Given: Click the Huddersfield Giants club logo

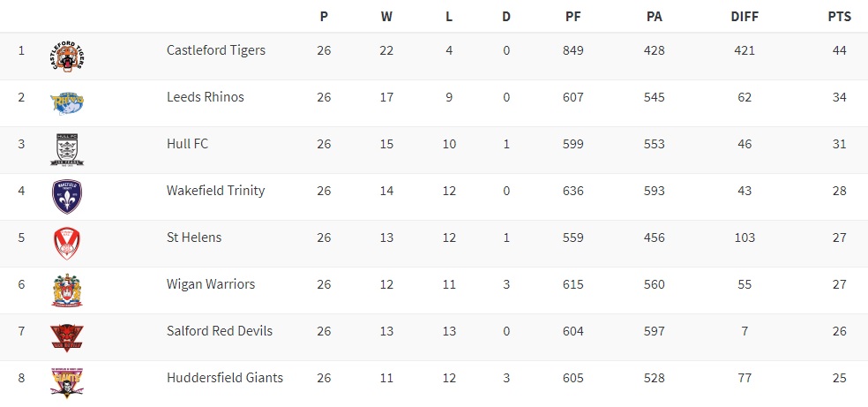Looking at the screenshot, I should [68, 384].
